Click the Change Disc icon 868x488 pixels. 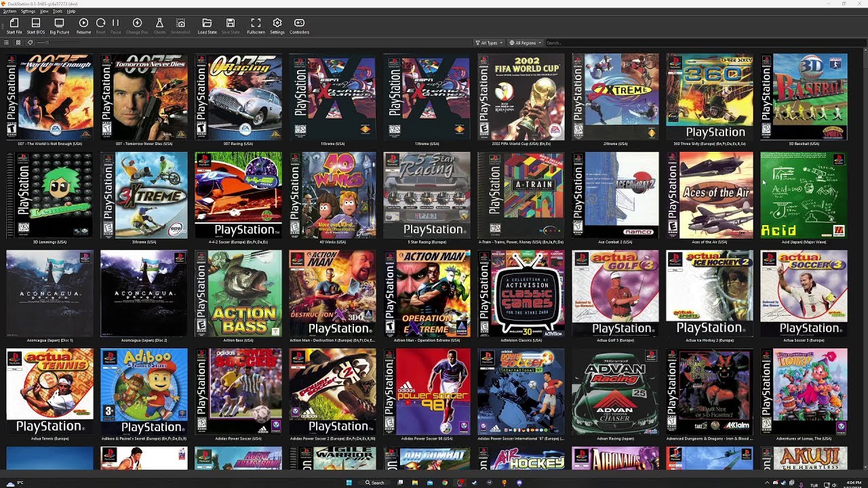(x=137, y=26)
